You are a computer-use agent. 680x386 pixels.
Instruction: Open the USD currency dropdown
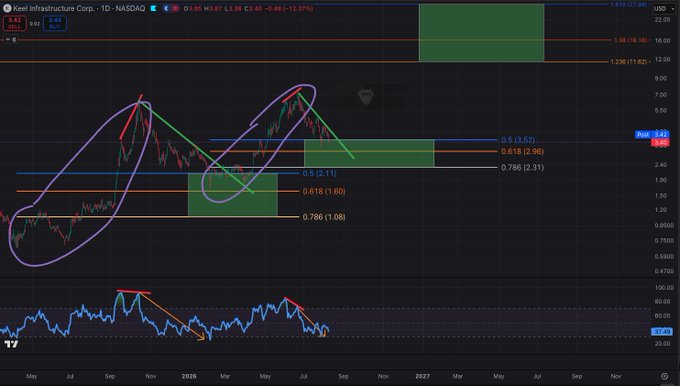[x=664, y=8]
